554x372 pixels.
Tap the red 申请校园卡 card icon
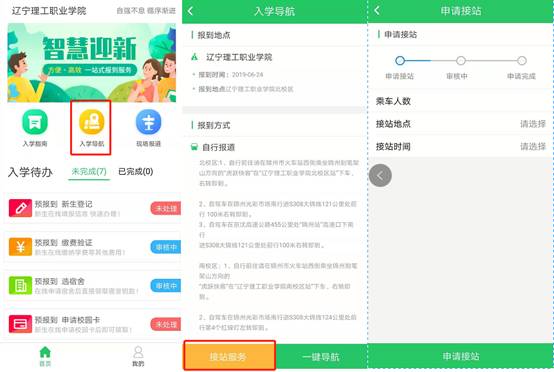click(20, 324)
